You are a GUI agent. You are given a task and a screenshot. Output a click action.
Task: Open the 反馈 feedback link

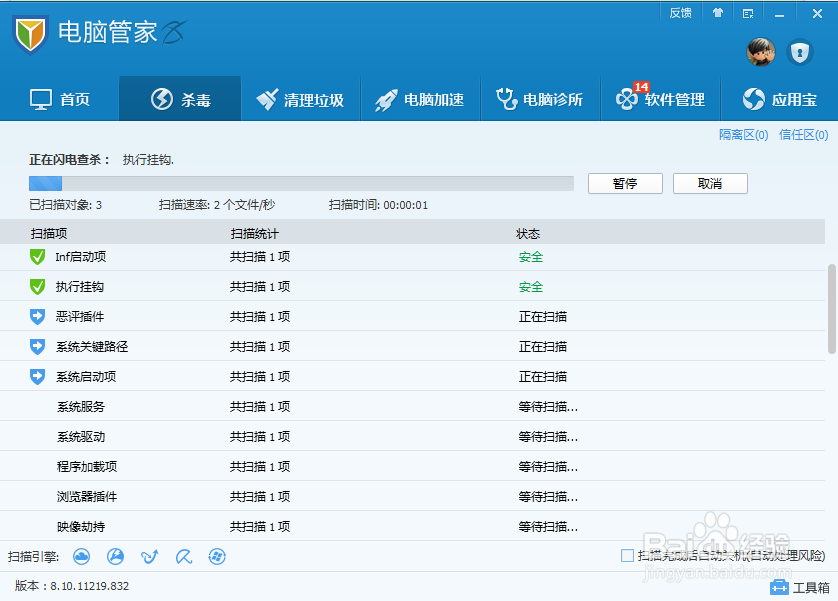point(680,13)
